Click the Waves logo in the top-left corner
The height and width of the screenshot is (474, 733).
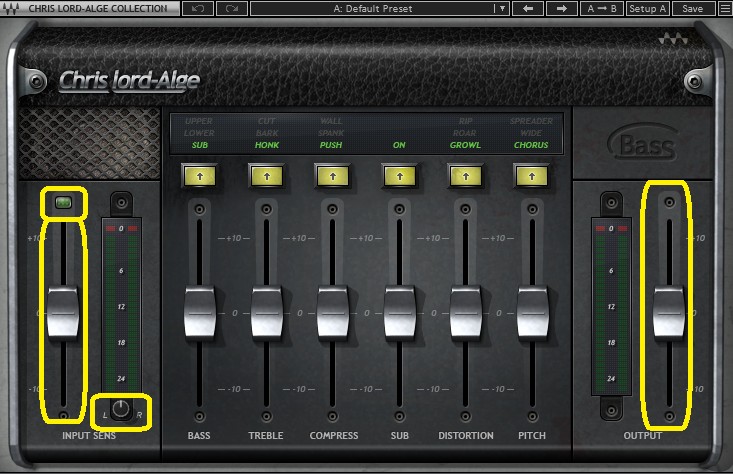(x=11, y=8)
